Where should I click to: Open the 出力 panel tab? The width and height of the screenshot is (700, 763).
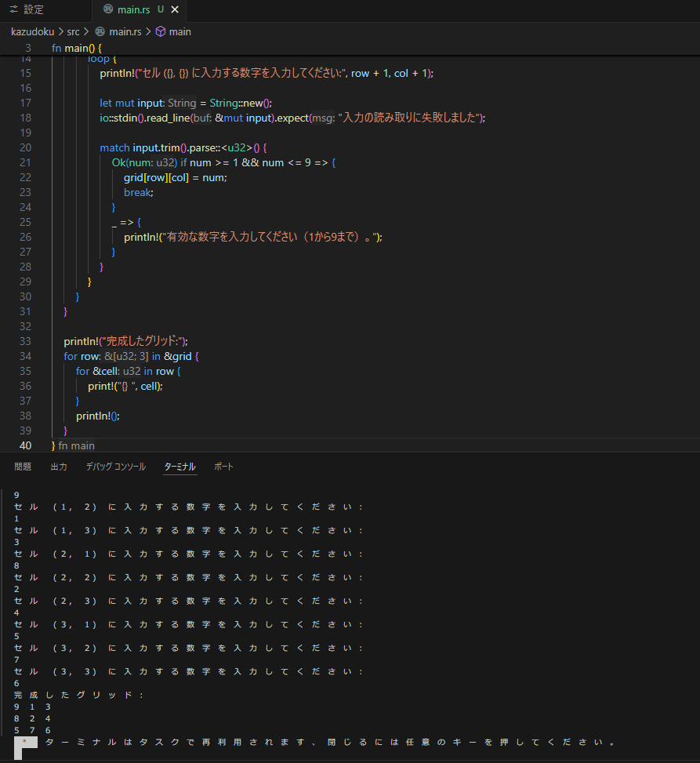point(59,467)
